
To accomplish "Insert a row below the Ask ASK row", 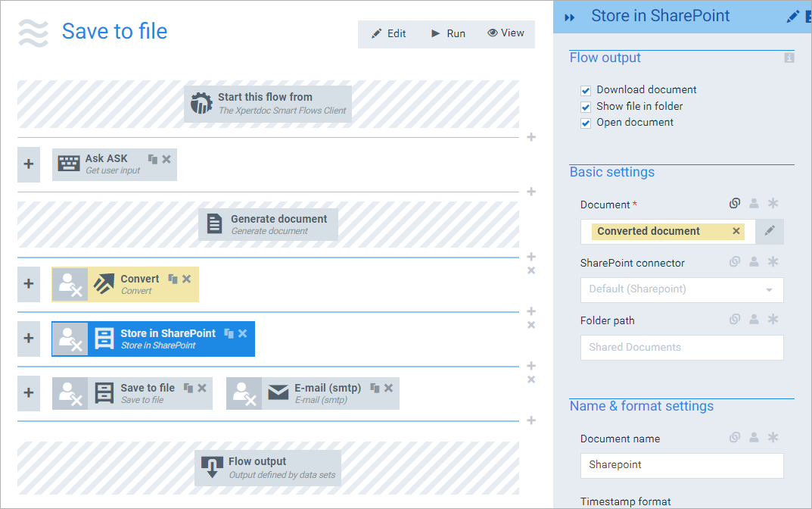I will click(x=530, y=192).
